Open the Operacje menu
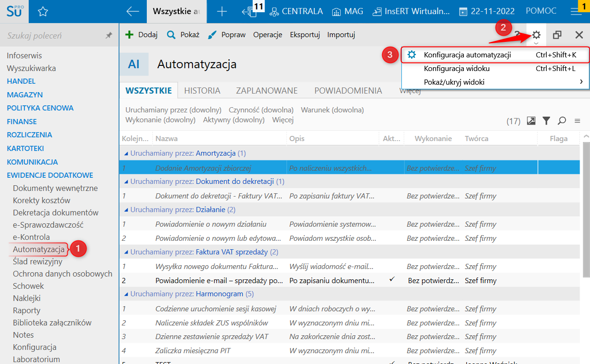This screenshot has width=590, height=364. point(268,34)
